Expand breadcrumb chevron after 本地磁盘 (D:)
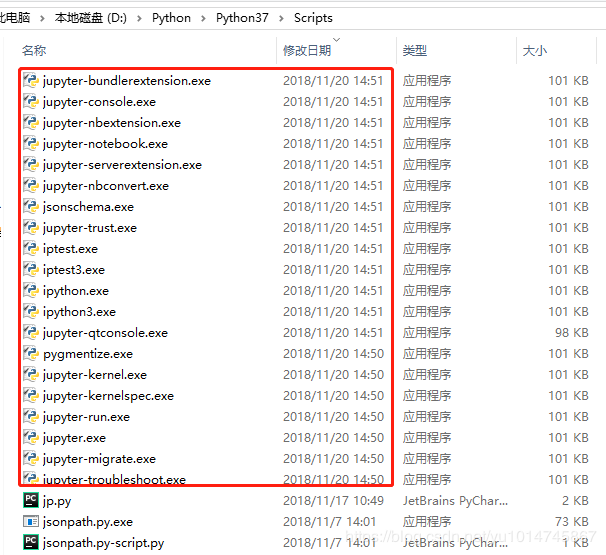The height and width of the screenshot is (555, 606). click(139, 18)
